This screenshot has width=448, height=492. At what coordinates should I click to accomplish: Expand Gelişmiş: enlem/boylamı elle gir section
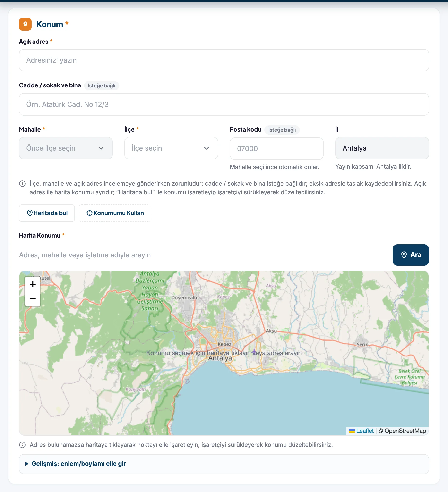pos(224,464)
